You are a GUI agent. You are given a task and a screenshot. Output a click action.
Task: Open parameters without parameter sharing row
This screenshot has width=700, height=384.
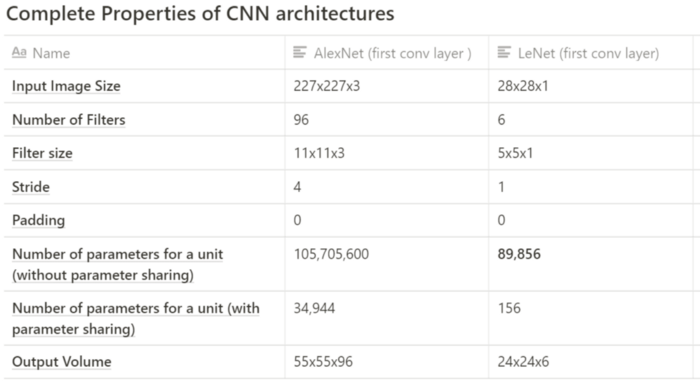point(117,264)
